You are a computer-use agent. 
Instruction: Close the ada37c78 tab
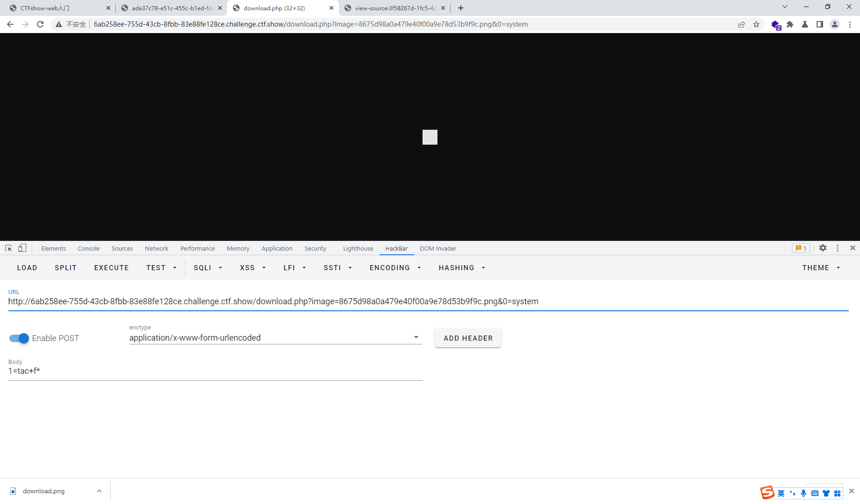click(220, 8)
